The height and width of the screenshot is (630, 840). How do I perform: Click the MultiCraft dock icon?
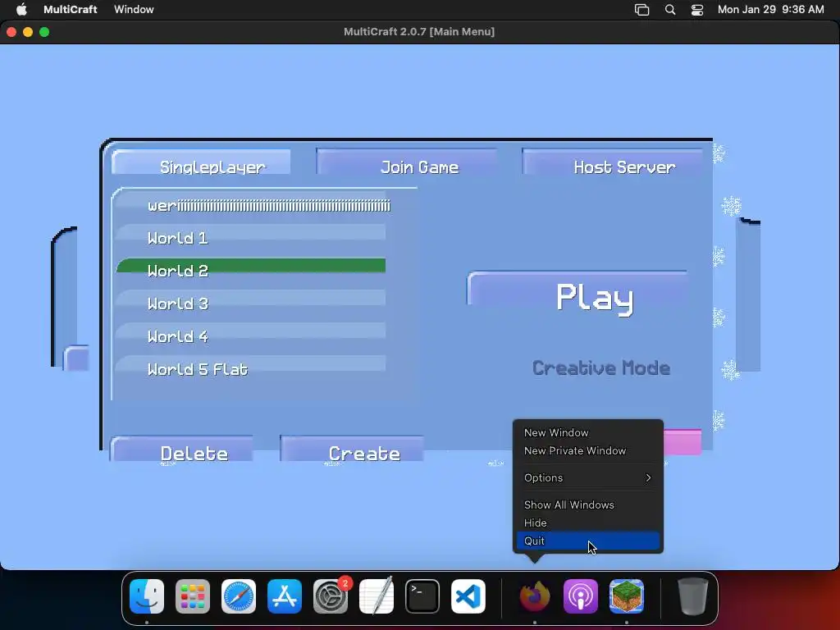[x=626, y=596]
